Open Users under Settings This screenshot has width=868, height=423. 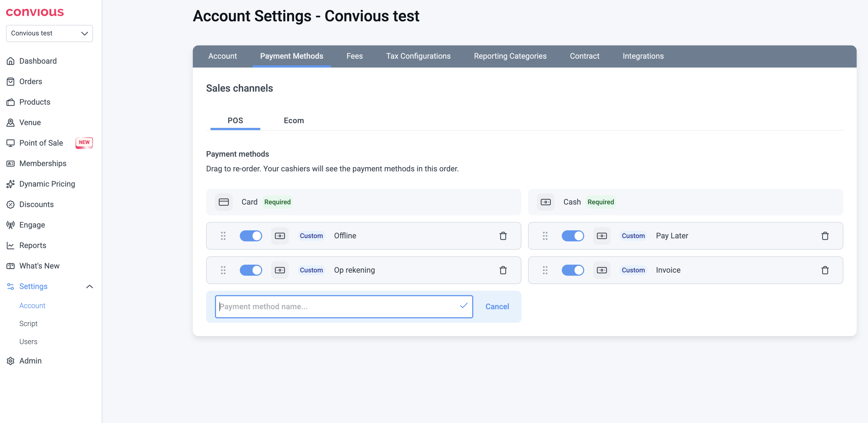pos(28,342)
